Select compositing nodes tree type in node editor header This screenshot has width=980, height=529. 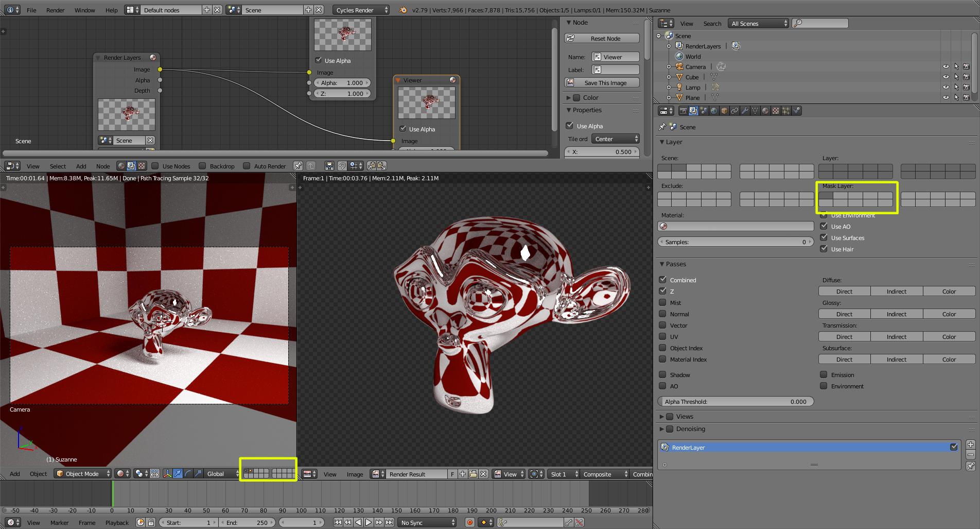tap(131, 166)
